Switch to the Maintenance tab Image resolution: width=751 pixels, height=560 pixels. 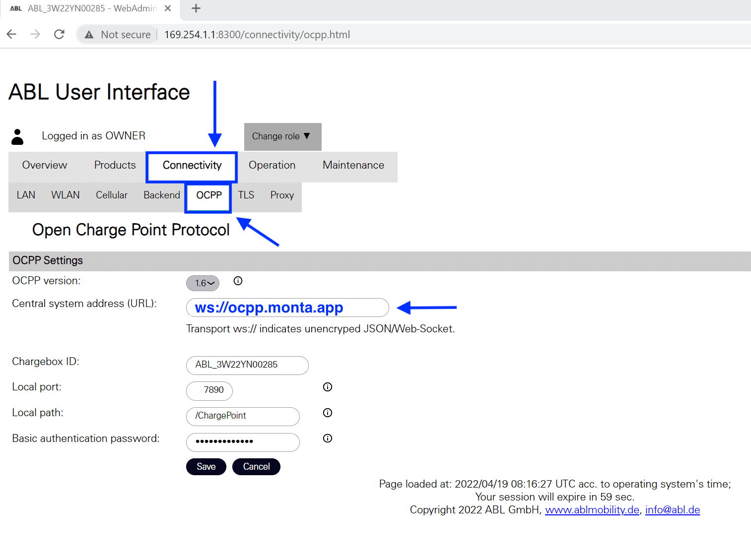tap(353, 165)
